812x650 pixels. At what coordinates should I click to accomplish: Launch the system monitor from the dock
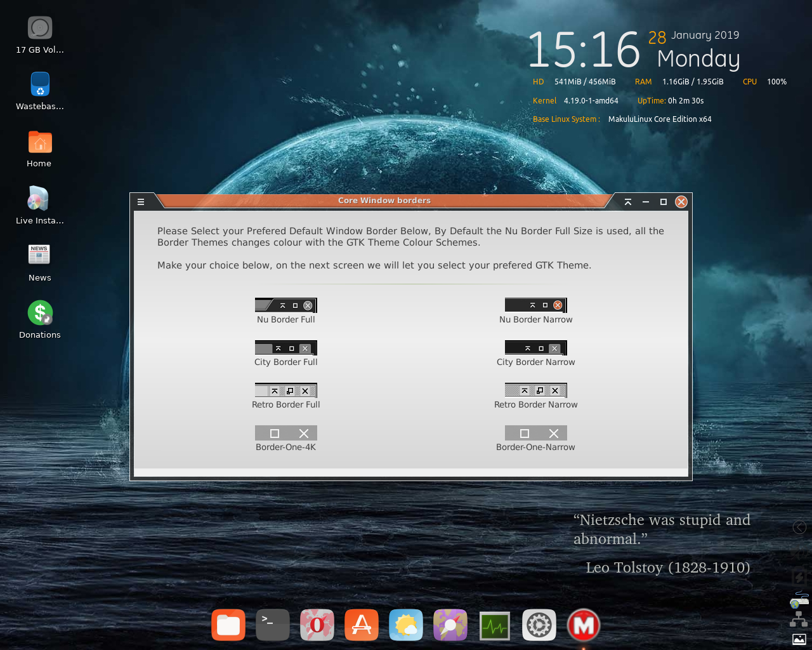coord(495,625)
